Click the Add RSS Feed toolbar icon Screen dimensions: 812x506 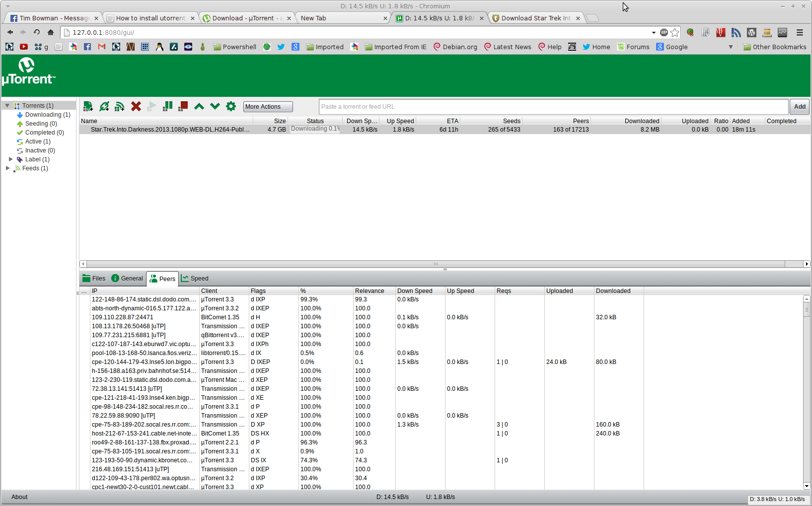tap(120, 106)
